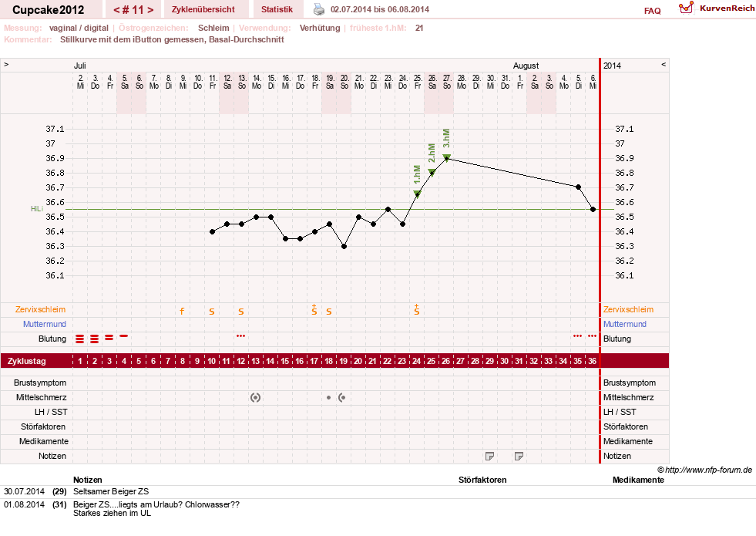Image resolution: width=756 pixels, height=536 pixels.
Task: Open the note icon on cycle day 29
Action: pos(489,456)
